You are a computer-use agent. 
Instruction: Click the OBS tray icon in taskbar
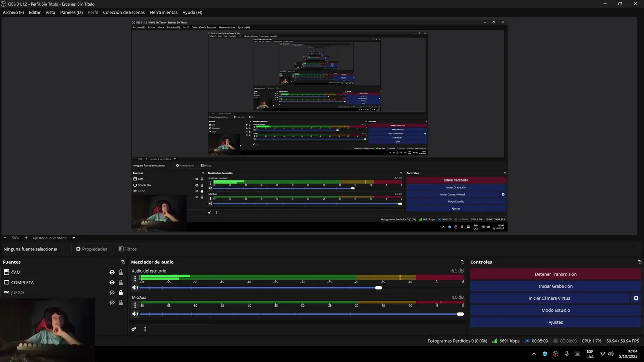coord(555,354)
